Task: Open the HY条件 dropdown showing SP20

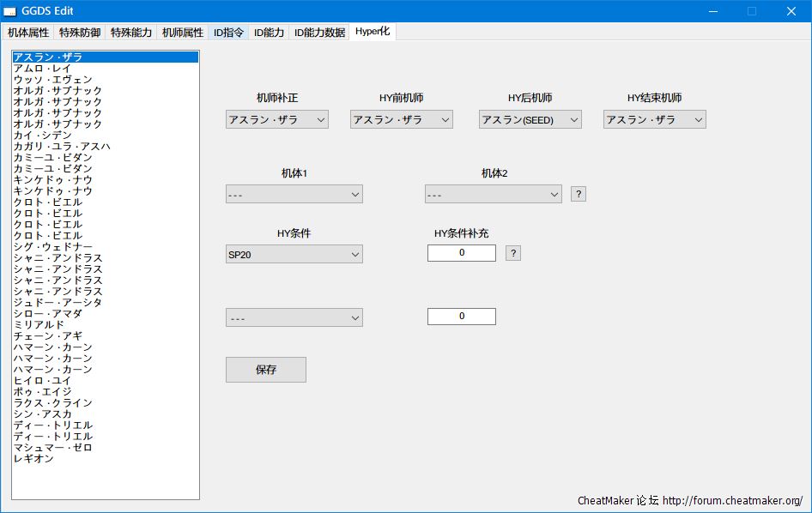Action: (x=294, y=254)
